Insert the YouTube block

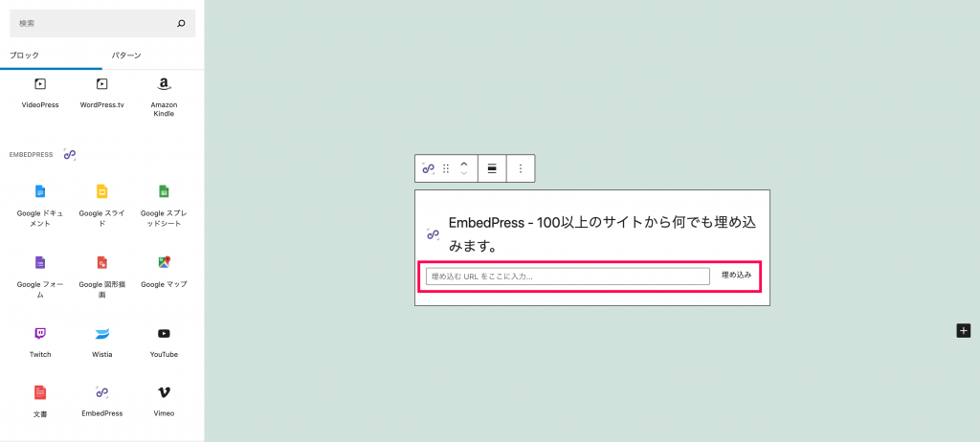click(x=164, y=342)
